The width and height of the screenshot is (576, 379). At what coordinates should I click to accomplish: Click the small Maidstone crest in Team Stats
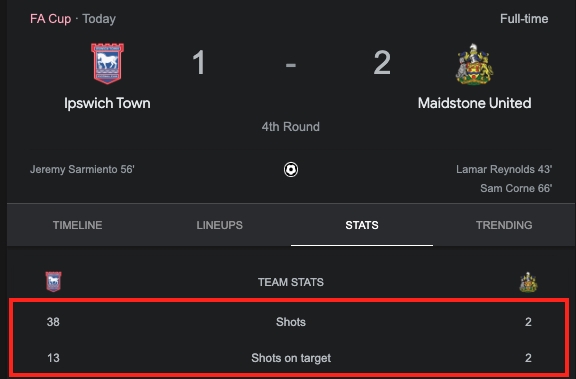coord(528,282)
